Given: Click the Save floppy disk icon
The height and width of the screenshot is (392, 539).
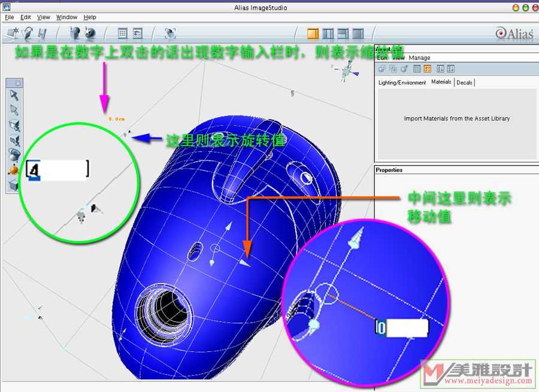Looking at the screenshot, I should [43, 34].
